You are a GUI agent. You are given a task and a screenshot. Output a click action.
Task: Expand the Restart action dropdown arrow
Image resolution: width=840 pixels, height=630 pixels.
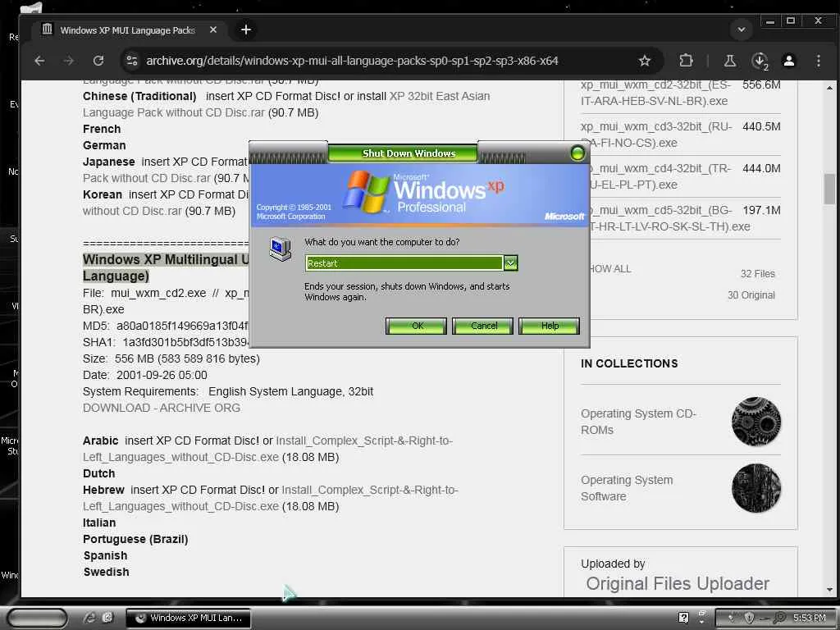coord(510,263)
